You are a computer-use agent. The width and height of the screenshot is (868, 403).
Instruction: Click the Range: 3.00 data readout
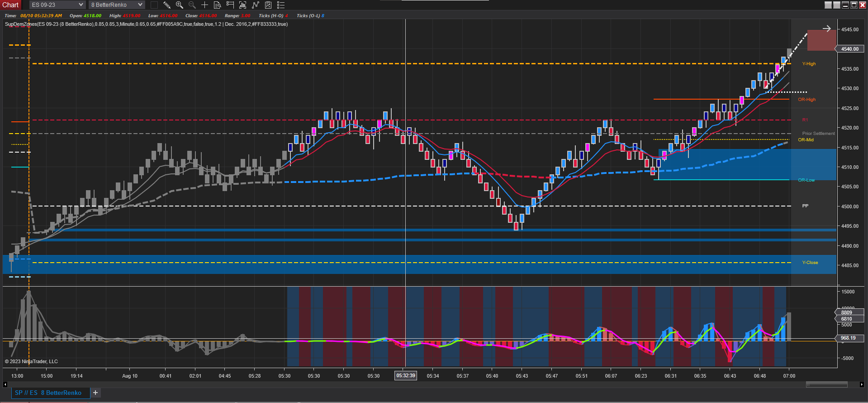(237, 16)
